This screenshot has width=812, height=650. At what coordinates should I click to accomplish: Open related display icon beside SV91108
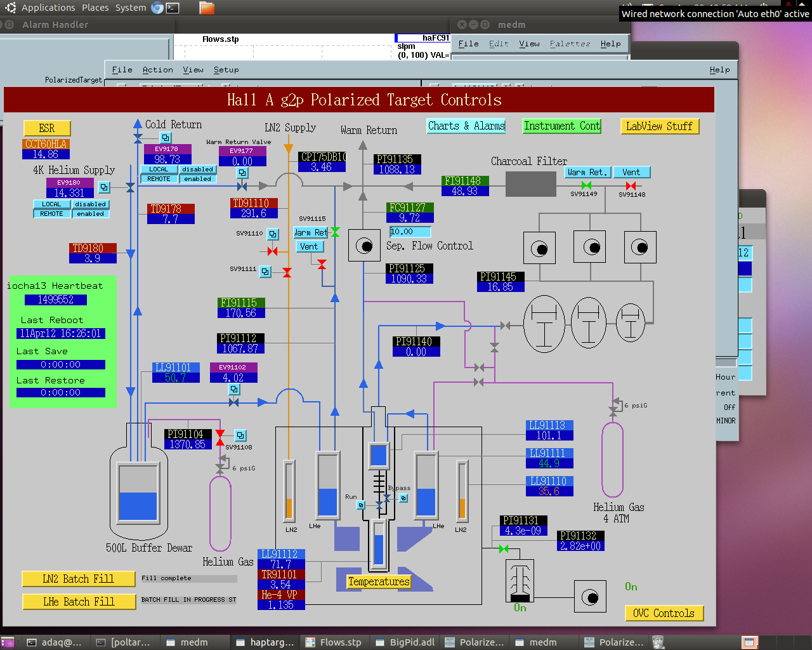point(240,435)
